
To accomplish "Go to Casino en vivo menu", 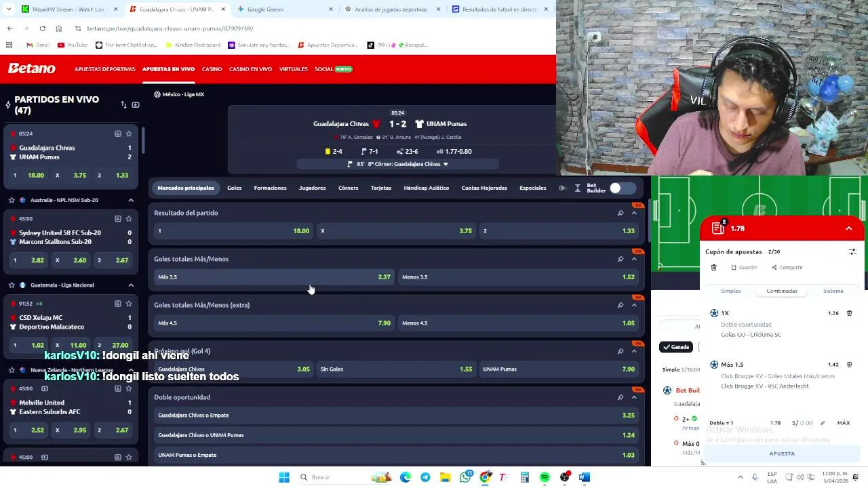I will tap(250, 69).
